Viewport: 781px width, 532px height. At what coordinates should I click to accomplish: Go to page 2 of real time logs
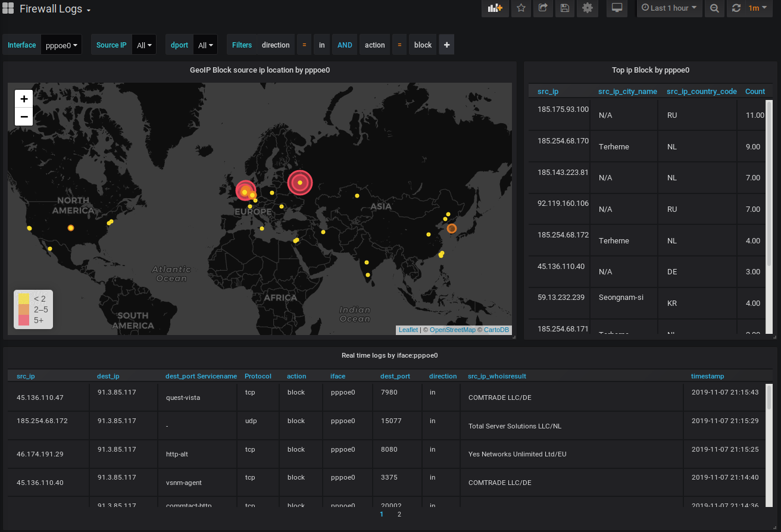tap(399, 514)
